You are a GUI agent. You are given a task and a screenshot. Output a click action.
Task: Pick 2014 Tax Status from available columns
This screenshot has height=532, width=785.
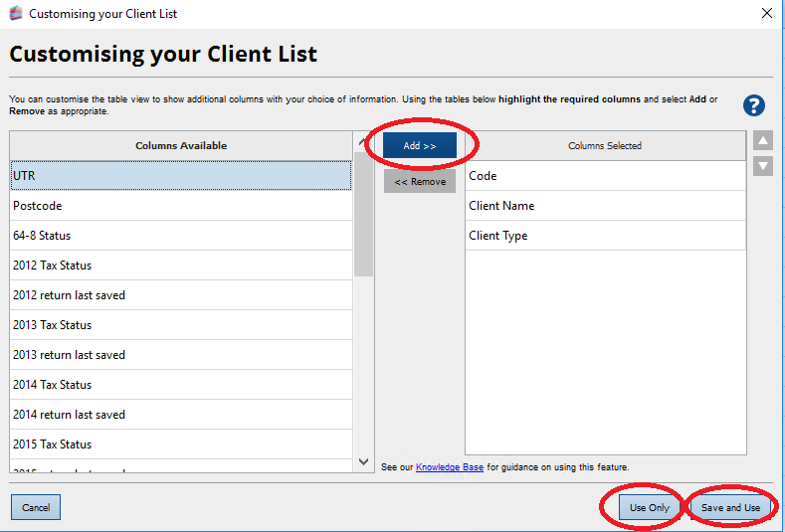pyautogui.click(x=180, y=385)
